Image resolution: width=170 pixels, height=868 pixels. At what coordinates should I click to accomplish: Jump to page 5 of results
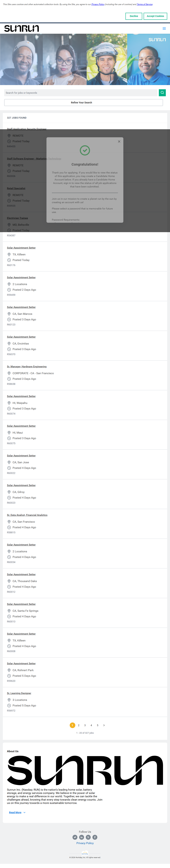pyautogui.click(x=97, y=725)
